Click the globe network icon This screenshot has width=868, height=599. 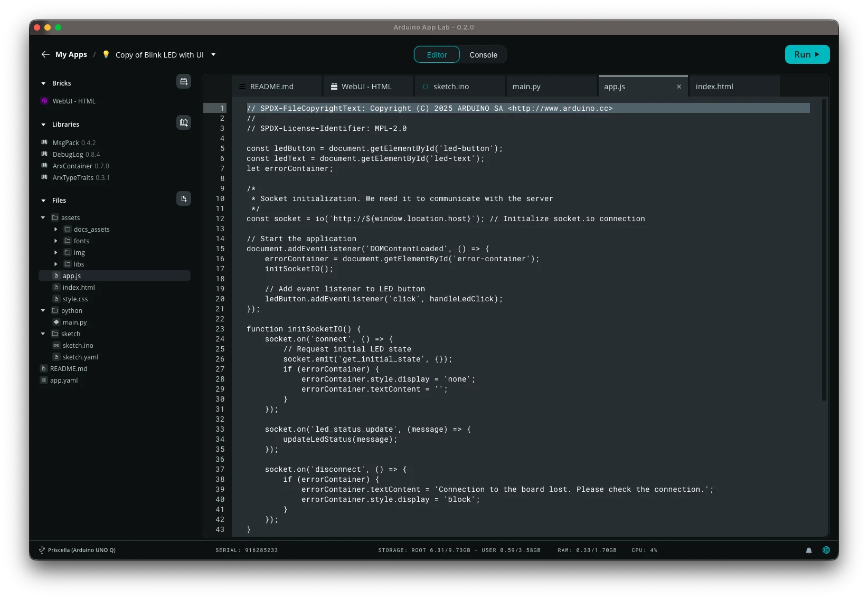click(x=826, y=550)
